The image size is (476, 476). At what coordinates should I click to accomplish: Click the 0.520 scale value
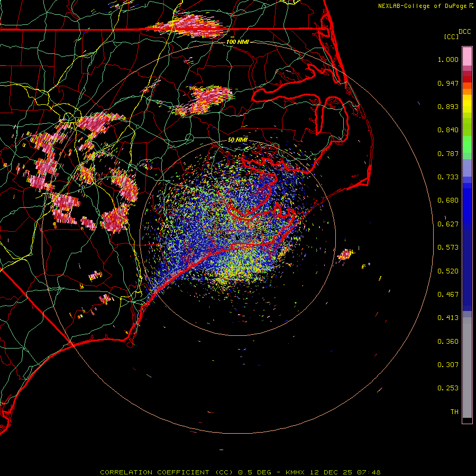(448, 271)
